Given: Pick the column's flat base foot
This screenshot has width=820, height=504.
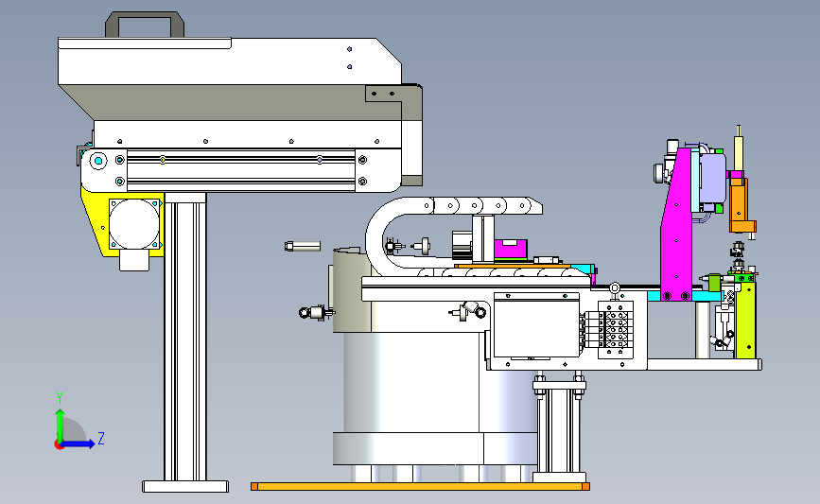Looking at the screenshot, I should click(185, 486).
